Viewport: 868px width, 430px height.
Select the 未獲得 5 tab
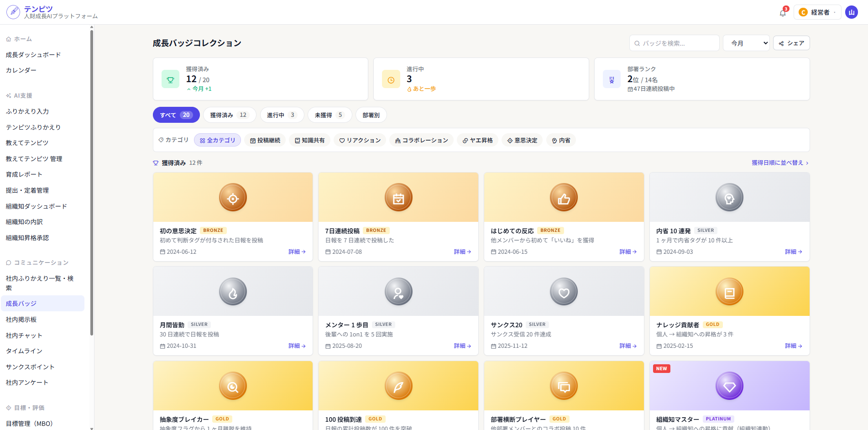coord(329,115)
